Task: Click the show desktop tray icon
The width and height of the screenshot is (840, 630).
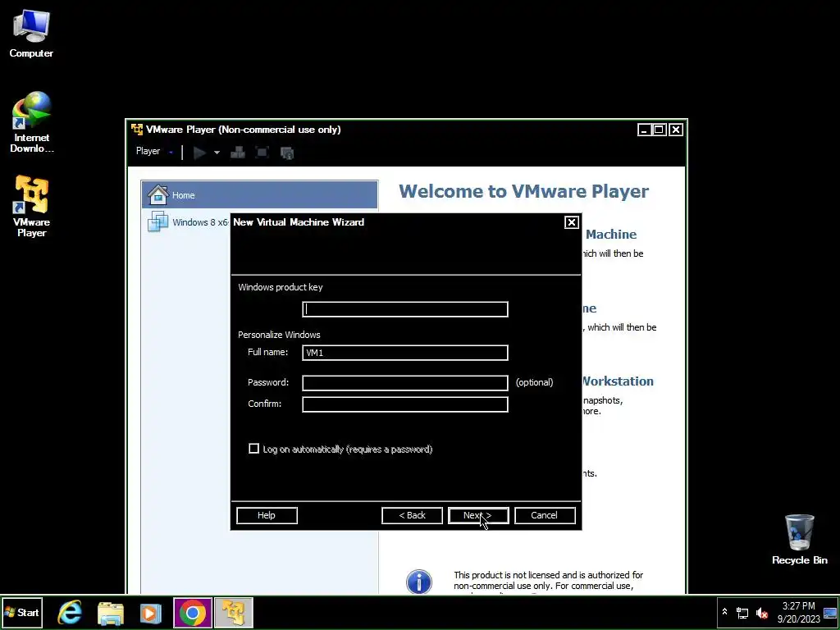Action: pyautogui.click(x=830, y=612)
